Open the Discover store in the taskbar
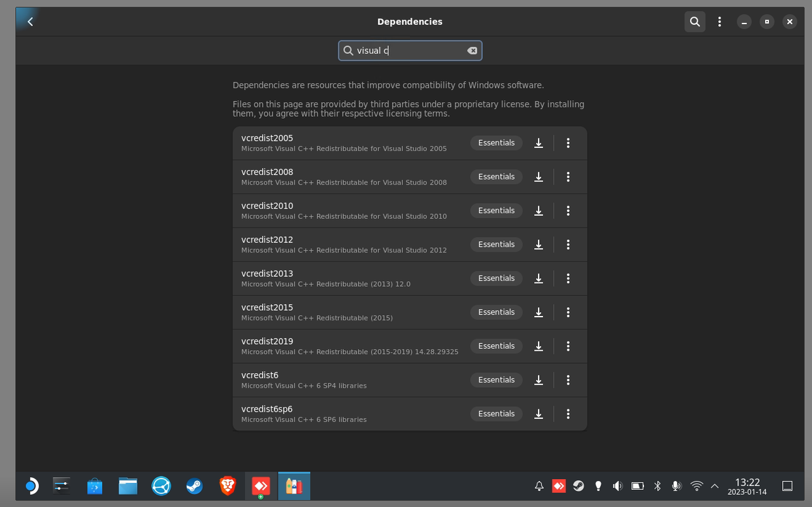The width and height of the screenshot is (812, 507). click(x=95, y=486)
